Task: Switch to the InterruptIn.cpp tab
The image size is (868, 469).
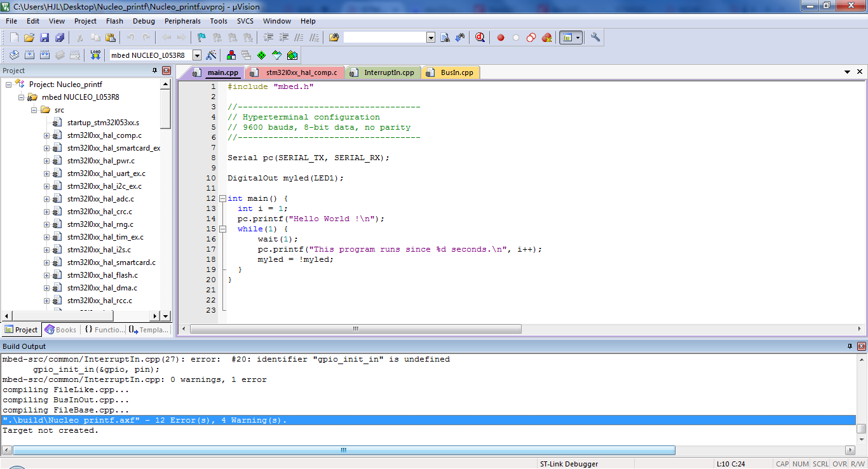Action: 388,72
